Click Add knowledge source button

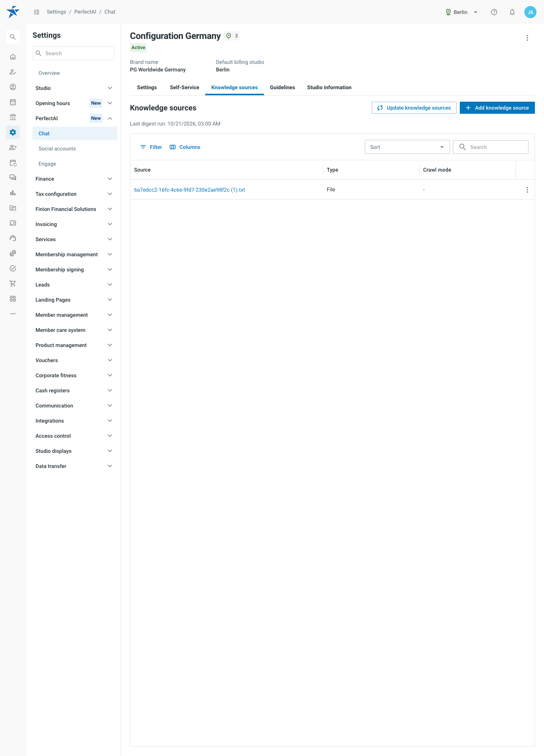497,108
